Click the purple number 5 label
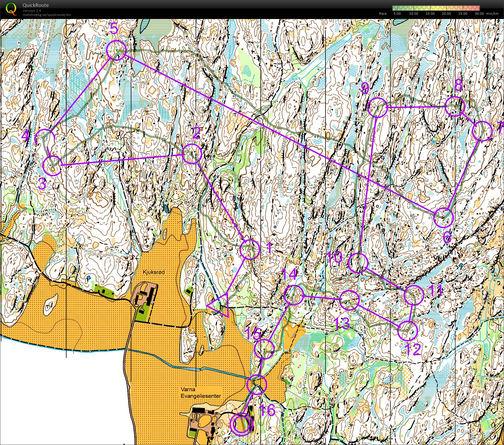Screen dimensions: 504x445 coord(114,29)
